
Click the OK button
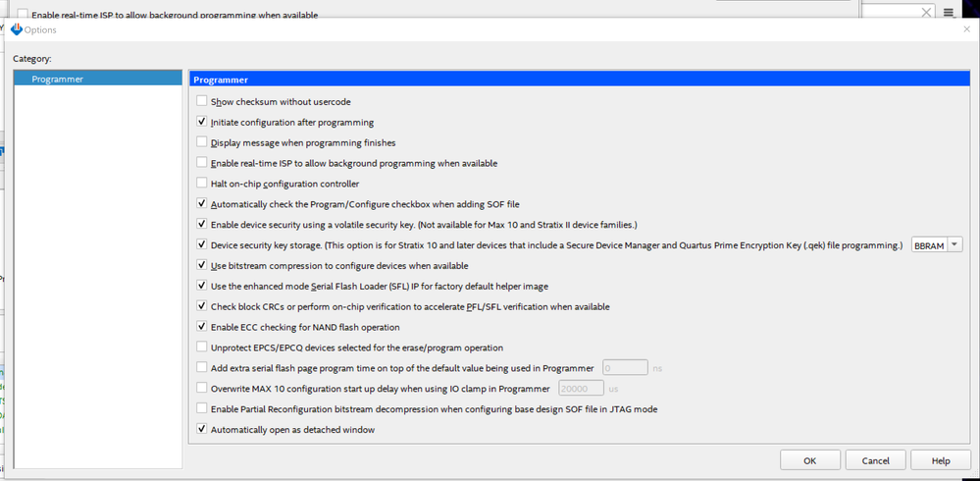[x=809, y=460]
